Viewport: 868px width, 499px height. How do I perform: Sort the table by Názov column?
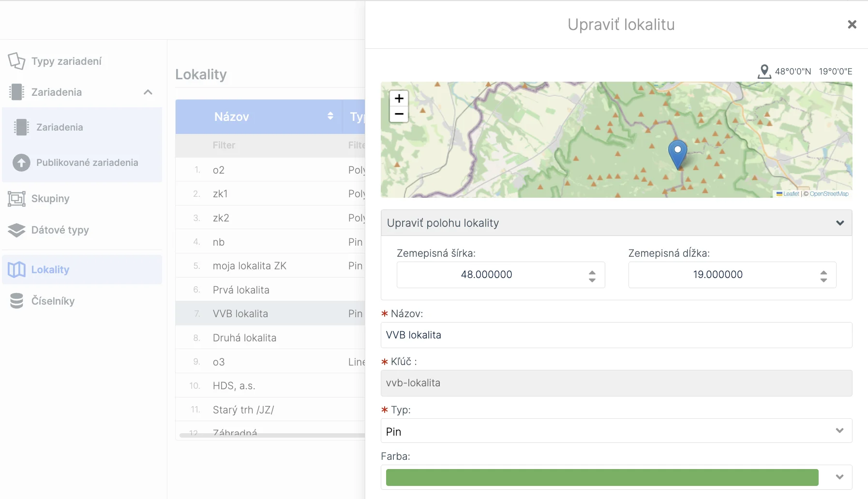point(330,116)
